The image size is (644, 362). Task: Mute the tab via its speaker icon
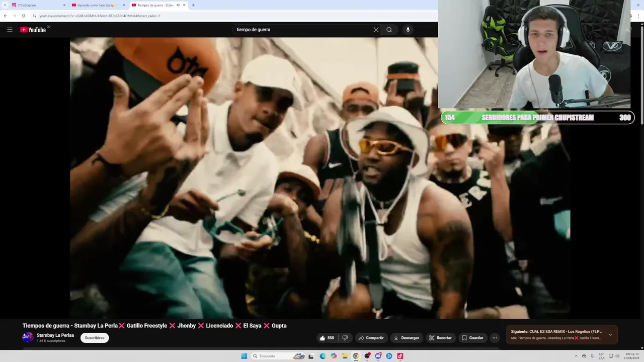178,5
